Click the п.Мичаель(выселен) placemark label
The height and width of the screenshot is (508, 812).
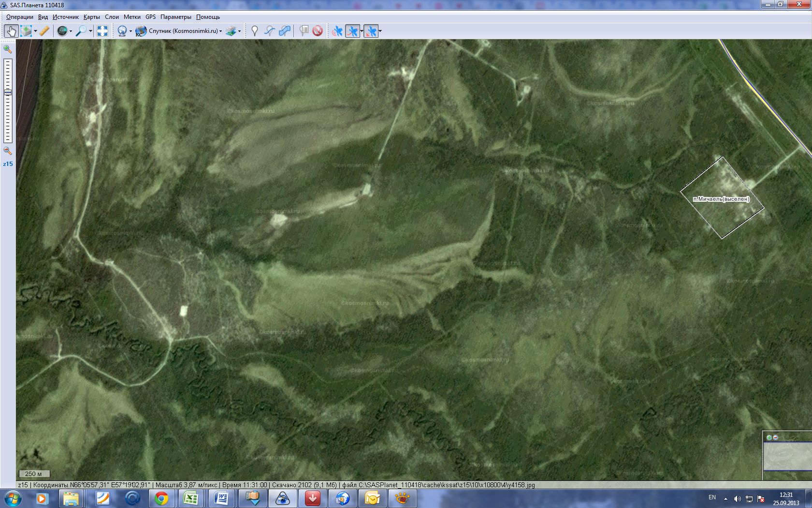point(721,199)
